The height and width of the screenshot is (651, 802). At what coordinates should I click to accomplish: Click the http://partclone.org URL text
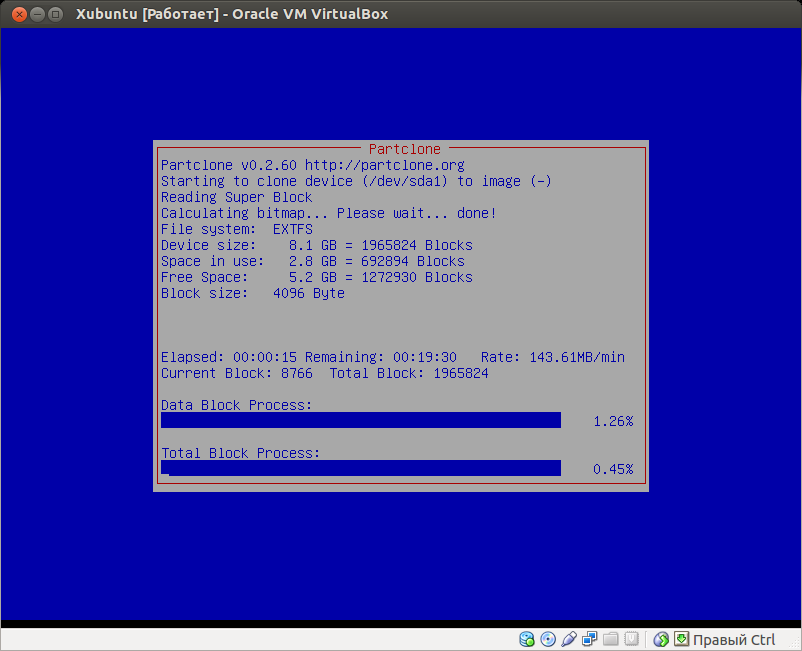pyautogui.click(x=385, y=165)
